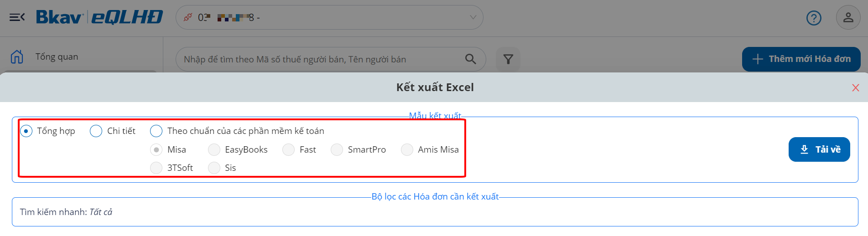
Task: Expand the company selector dropdown arrow
Action: pyautogui.click(x=473, y=17)
